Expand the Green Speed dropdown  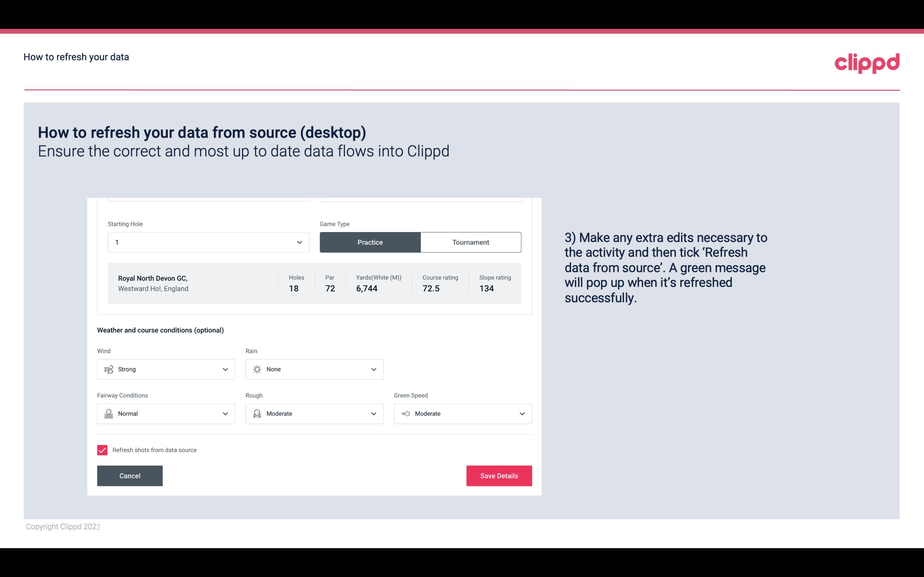[x=522, y=414]
